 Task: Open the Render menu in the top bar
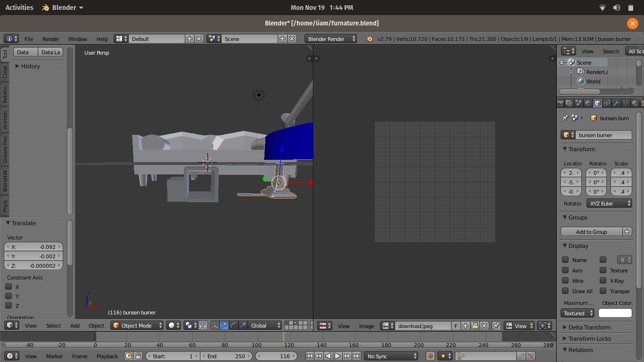tap(51, 39)
